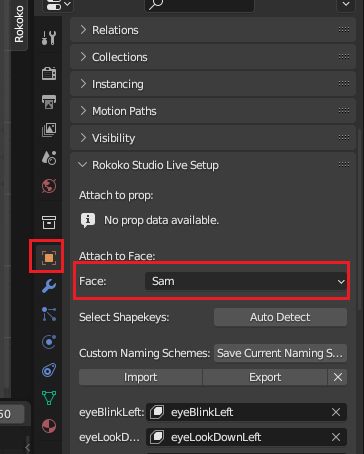Clear custom naming schemes with X button
Screen dimensions: 364x454
[x=338, y=377]
